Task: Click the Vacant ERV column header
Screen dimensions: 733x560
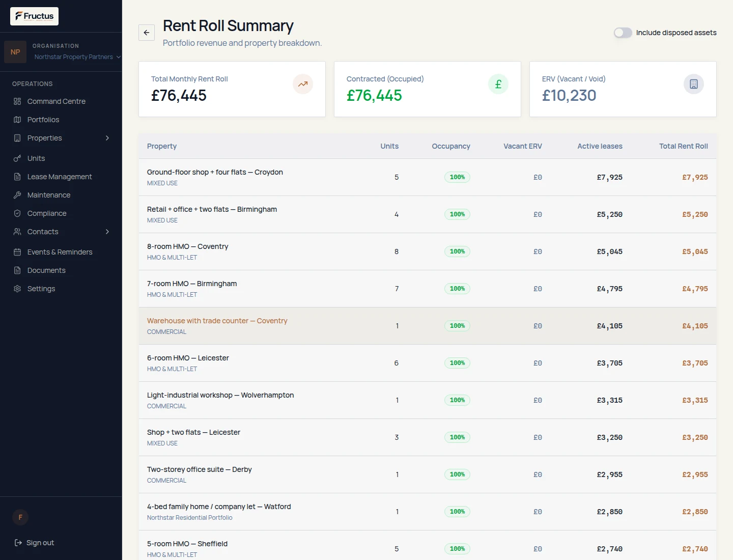Action: click(523, 146)
